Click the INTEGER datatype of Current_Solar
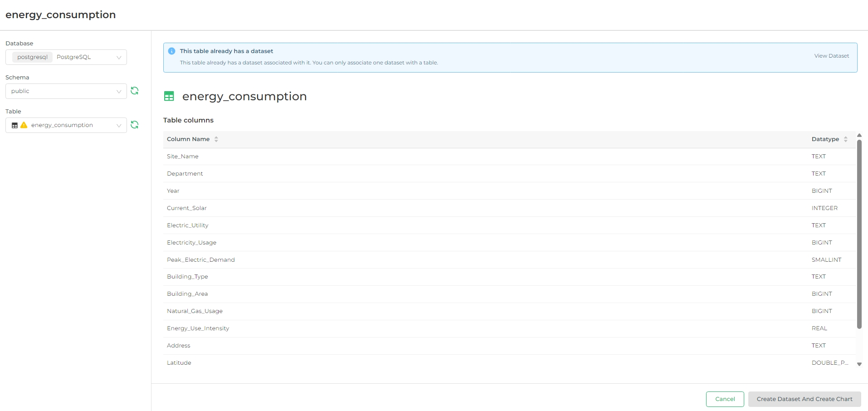Image resolution: width=868 pixels, height=411 pixels. [x=824, y=208]
